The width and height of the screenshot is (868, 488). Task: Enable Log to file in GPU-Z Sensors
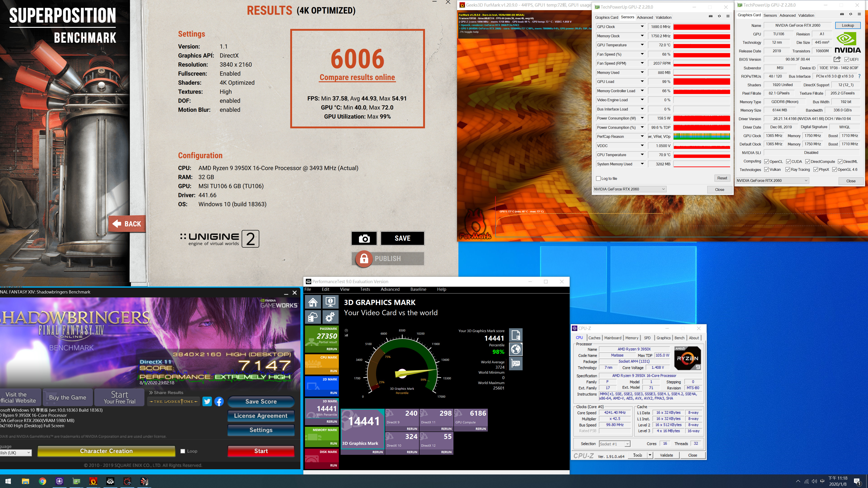click(x=598, y=178)
